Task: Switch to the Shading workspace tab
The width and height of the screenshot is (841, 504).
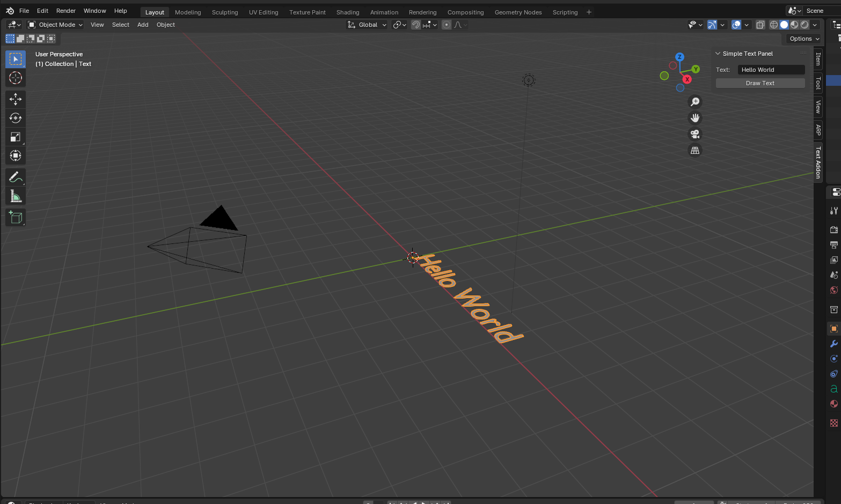Action: [x=347, y=12]
